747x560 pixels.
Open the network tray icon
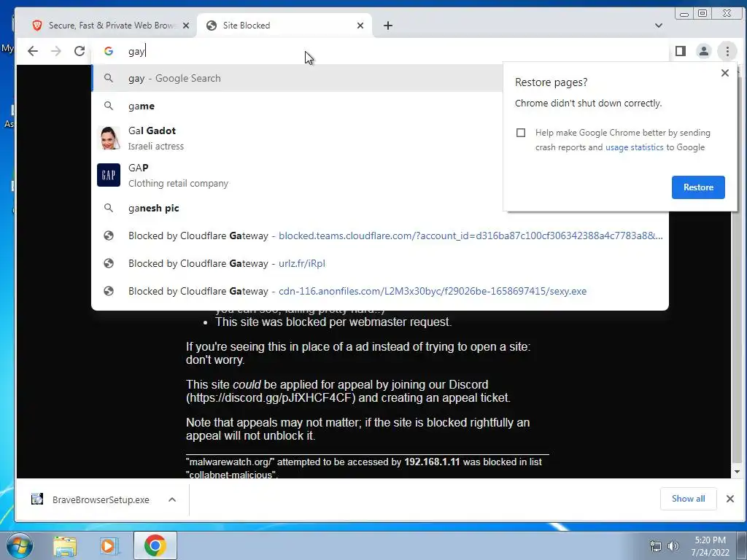click(x=656, y=546)
